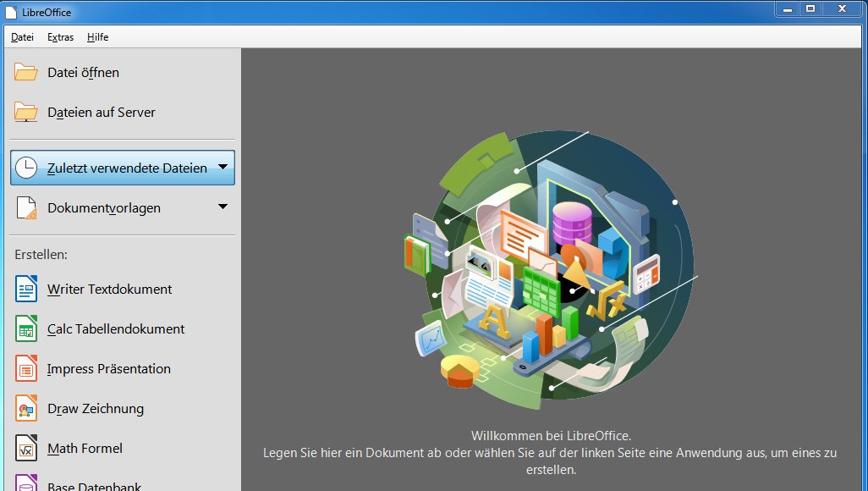Close the LibreOffice window

(843, 8)
